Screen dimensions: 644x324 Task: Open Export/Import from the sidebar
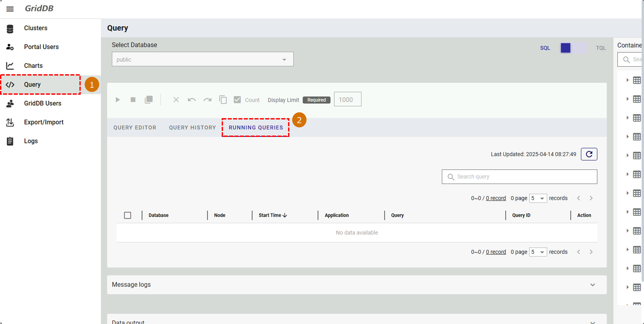44,122
